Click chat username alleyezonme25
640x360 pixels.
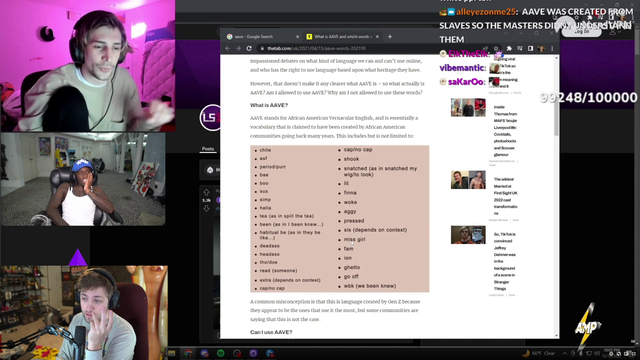[x=486, y=12]
